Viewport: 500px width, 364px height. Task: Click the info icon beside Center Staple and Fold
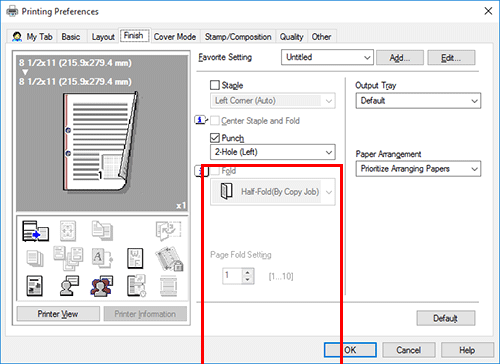(201, 120)
